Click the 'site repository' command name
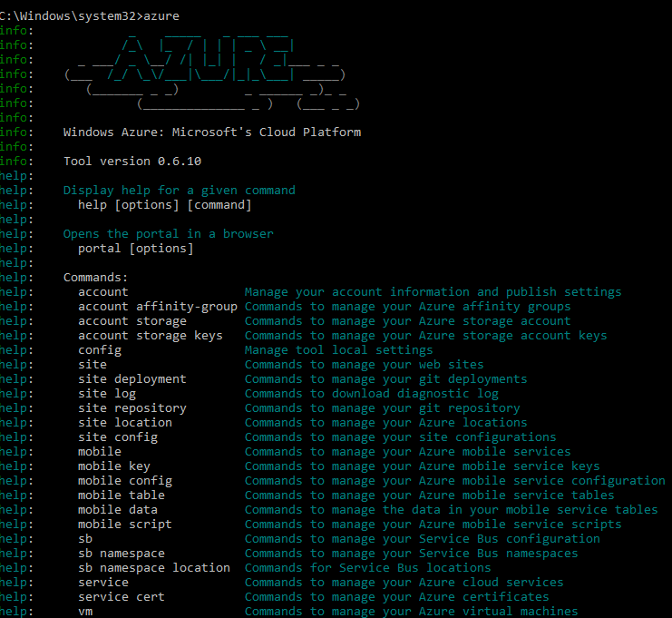Viewport: 672px width, 618px height. pos(132,408)
